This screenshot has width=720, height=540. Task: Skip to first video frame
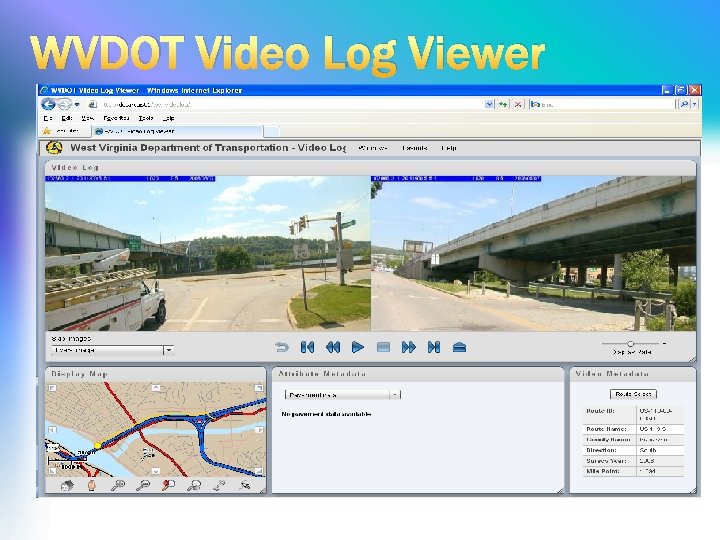pyautogui.click(x=307, y=347)
